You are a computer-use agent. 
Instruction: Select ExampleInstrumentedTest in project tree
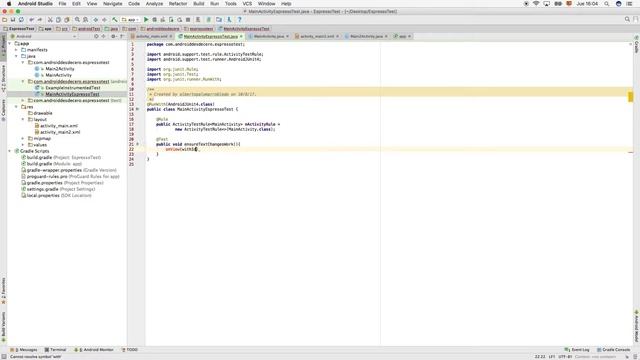[72, 88]
